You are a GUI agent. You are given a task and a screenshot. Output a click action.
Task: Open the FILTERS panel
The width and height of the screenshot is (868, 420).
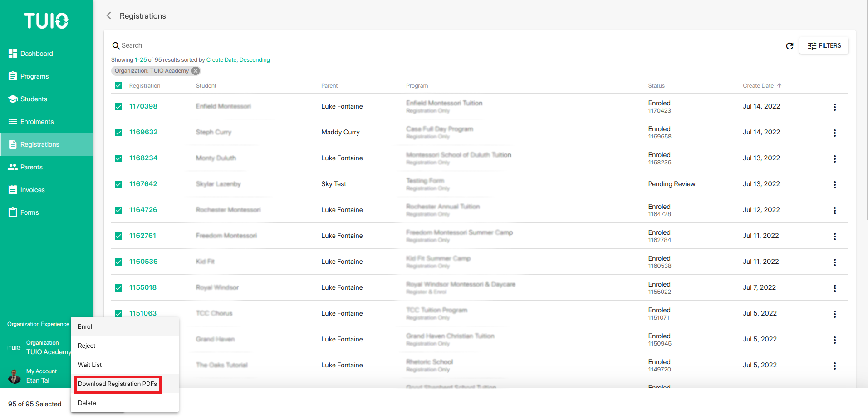click(824, 45)
